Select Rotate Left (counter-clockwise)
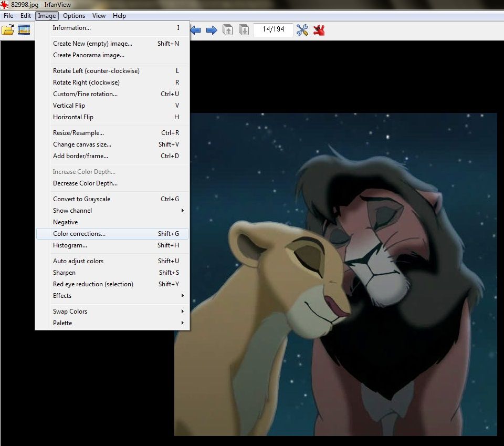This screenshot has height=446, width=504. pos(112,71)
